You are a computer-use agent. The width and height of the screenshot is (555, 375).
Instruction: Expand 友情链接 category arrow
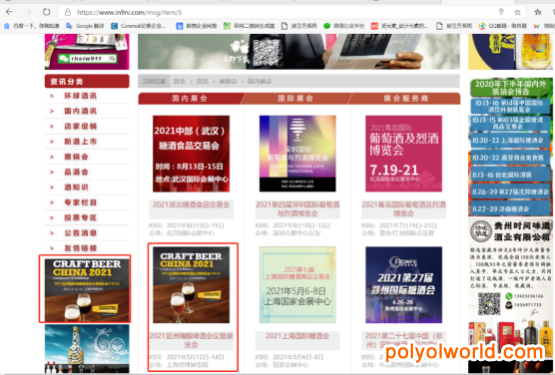tap(52, 248)
